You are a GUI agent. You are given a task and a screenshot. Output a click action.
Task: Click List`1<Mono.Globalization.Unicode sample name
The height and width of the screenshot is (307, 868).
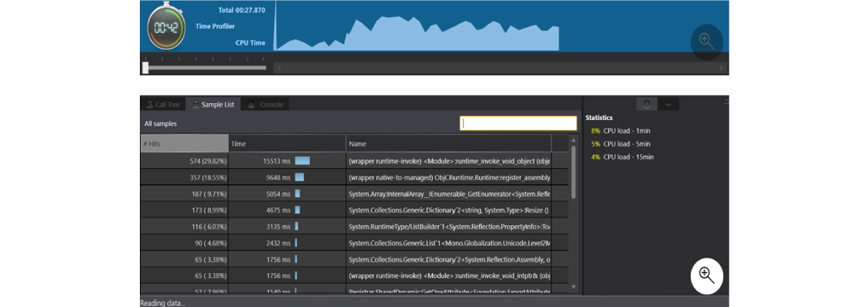pos(449,243)
